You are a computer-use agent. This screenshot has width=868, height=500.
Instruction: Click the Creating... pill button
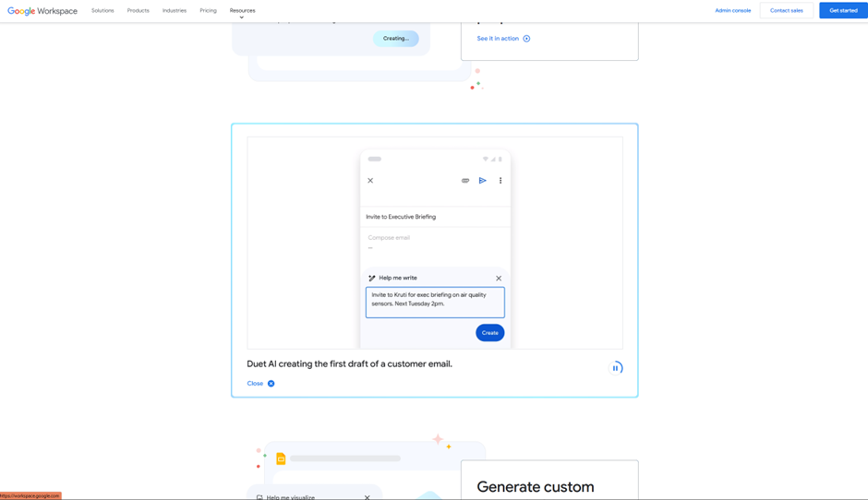pyautogui.click(x=396, y=38)
